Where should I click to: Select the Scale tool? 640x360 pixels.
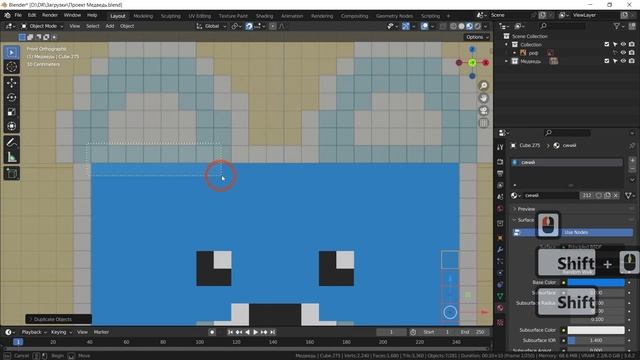(11, 112)
